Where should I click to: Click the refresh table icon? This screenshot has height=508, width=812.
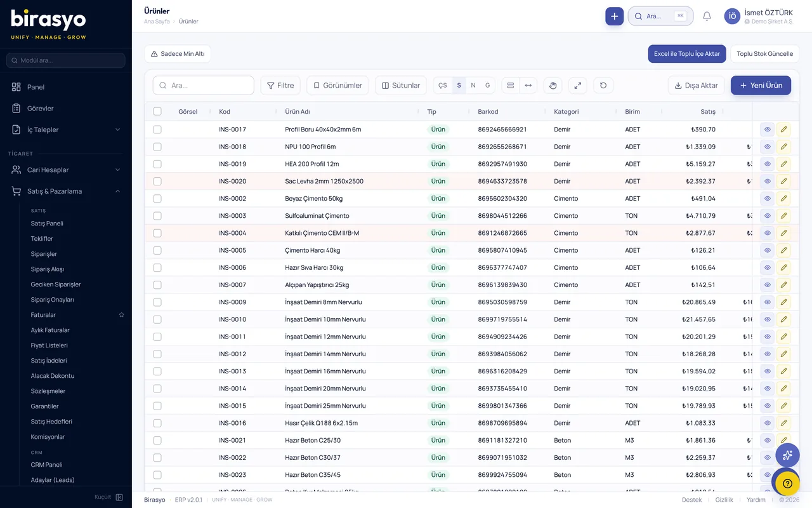pyautogui.click(x=603, y=86)
